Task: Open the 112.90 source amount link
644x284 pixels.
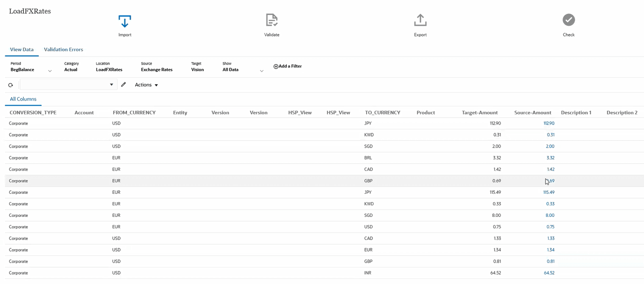Action: click(x=549, y=123)
